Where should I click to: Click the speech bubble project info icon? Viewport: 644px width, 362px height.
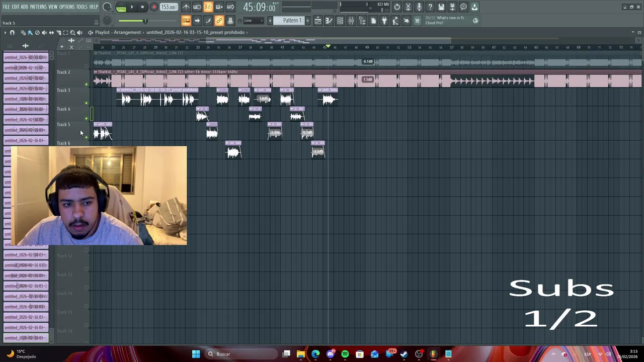[463, 7]
